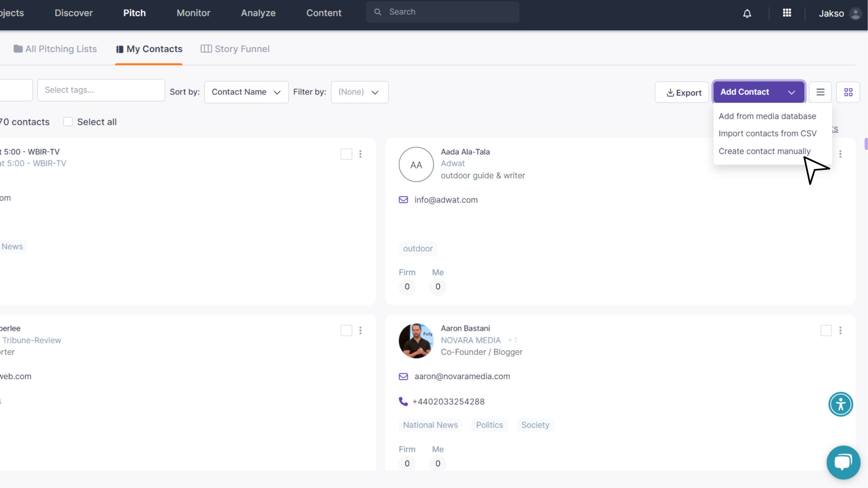Switch to list view layout
The width and height of the screenshot is (868, 488).
[x=821, y=92]
